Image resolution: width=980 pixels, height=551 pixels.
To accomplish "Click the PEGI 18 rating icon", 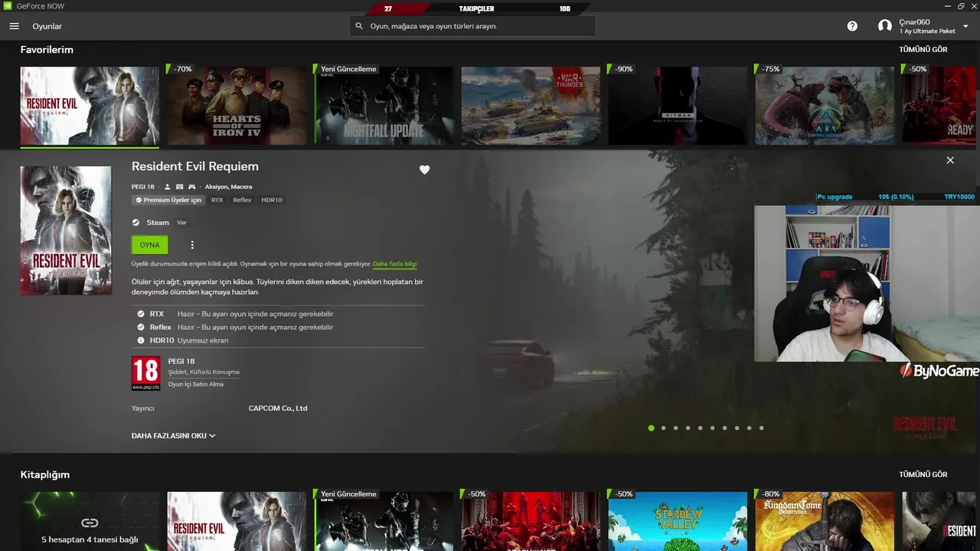I will tap(145, 373).
